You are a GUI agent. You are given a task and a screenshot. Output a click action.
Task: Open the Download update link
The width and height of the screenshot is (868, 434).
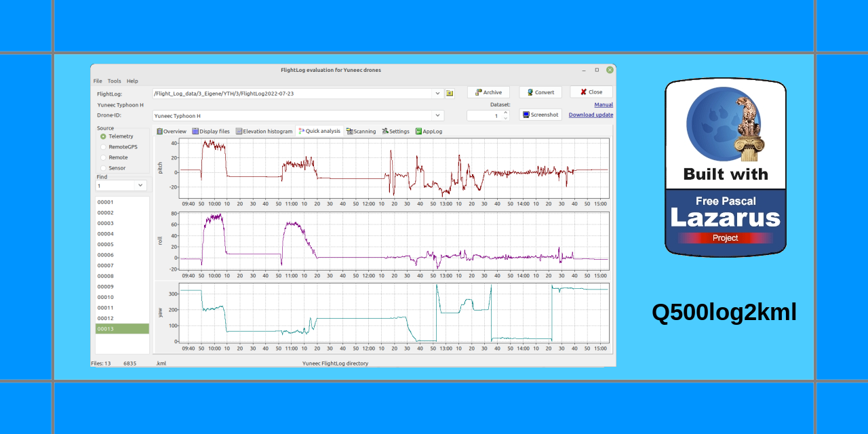click(591, 115)
